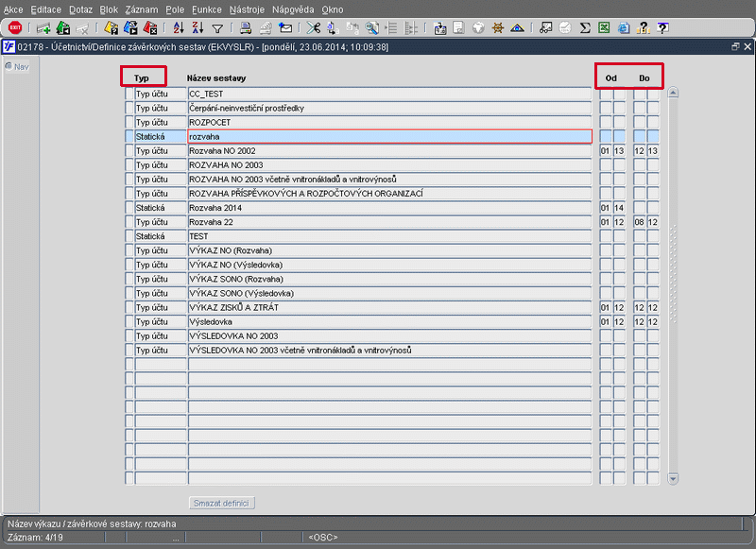
Task: Click 'Čerpání-neinvestiční prostředky' row name
Action: click(x=389, y=109)
